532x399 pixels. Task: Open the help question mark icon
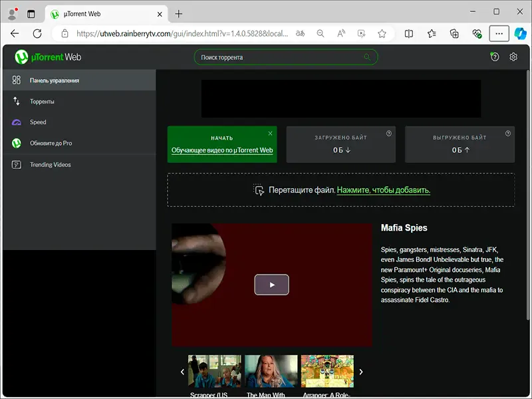(x=494, y=57)
